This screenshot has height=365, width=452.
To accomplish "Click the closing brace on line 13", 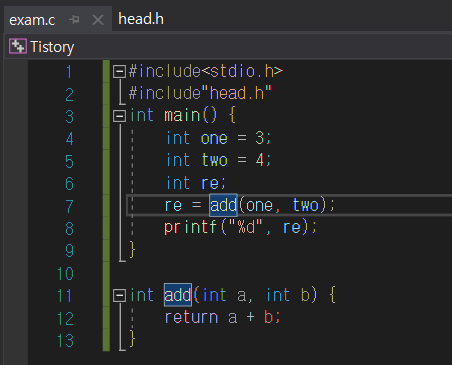I will click(x=132, y=339).
